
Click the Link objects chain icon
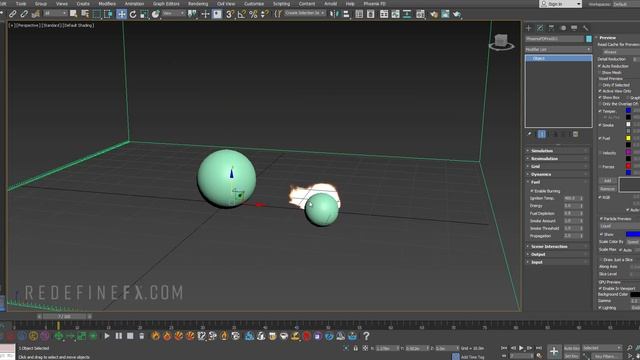point(13,14)
